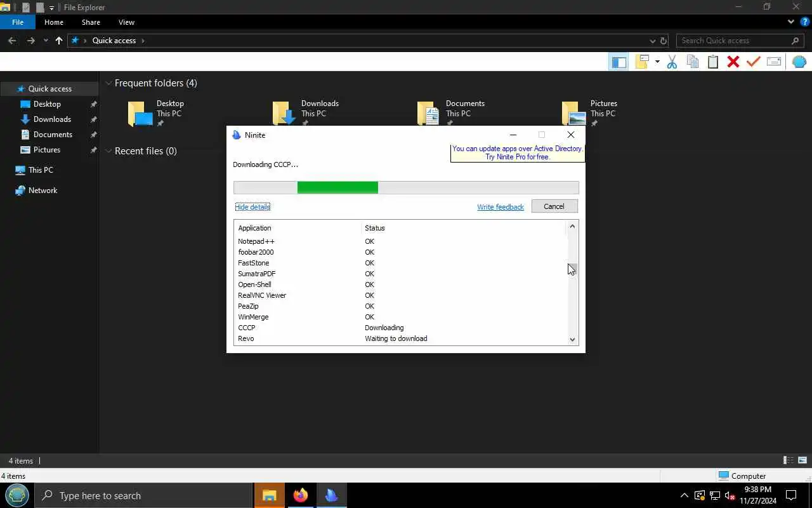Select the Documents frequent folder
Screen dimensions: 812x508
click(450, 113)
